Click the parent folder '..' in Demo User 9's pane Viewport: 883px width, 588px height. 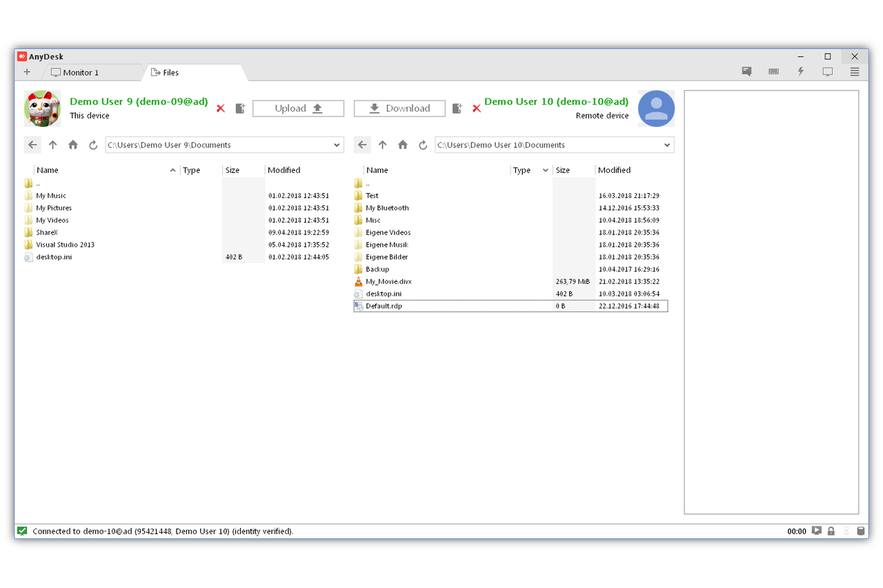(38, 183)
